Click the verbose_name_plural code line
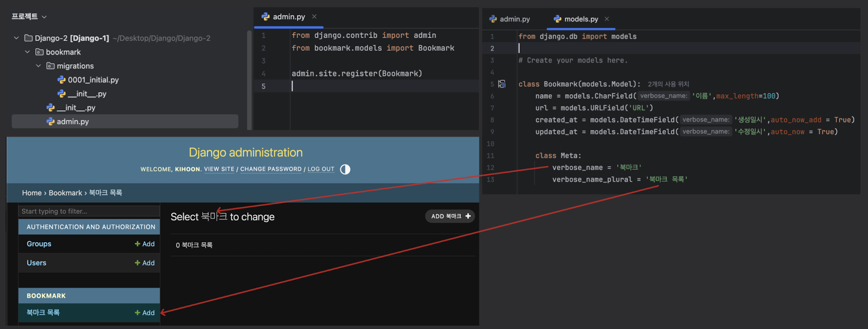The height and width of the screenshot is (329, 868). [x=620, y=179]
